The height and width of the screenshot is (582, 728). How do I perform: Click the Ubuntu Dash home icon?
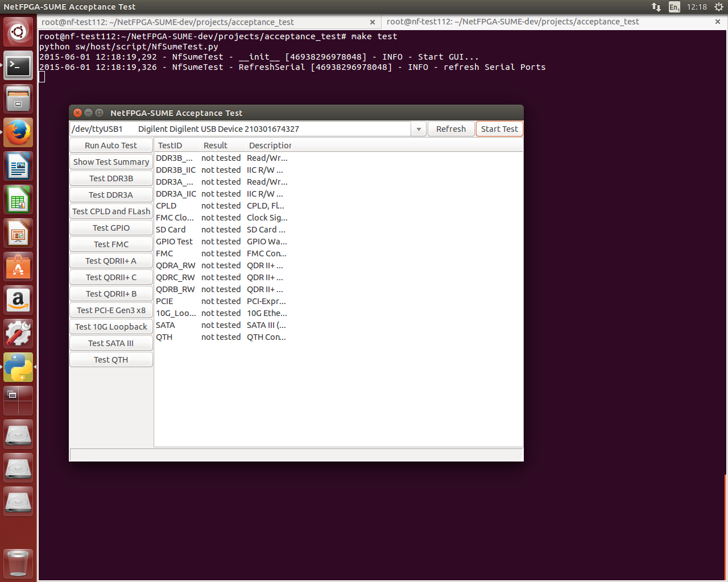(19, 32)
